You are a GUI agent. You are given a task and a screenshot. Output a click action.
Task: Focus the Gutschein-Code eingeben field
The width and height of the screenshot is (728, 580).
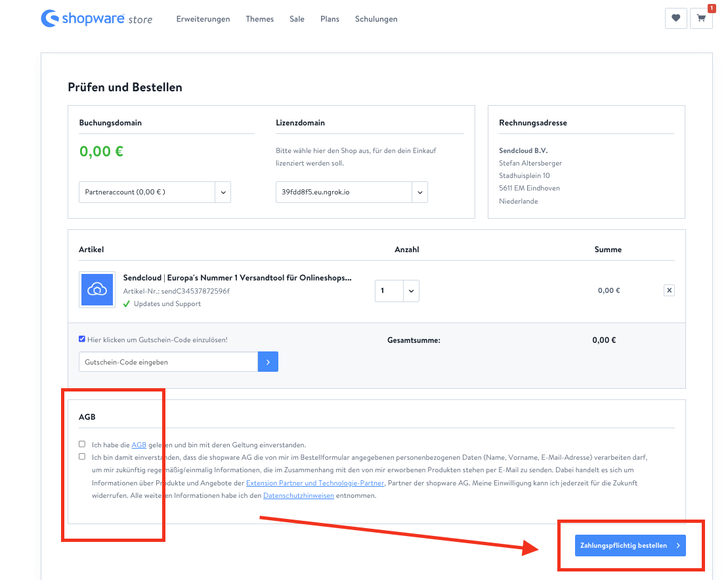[169, 361]
